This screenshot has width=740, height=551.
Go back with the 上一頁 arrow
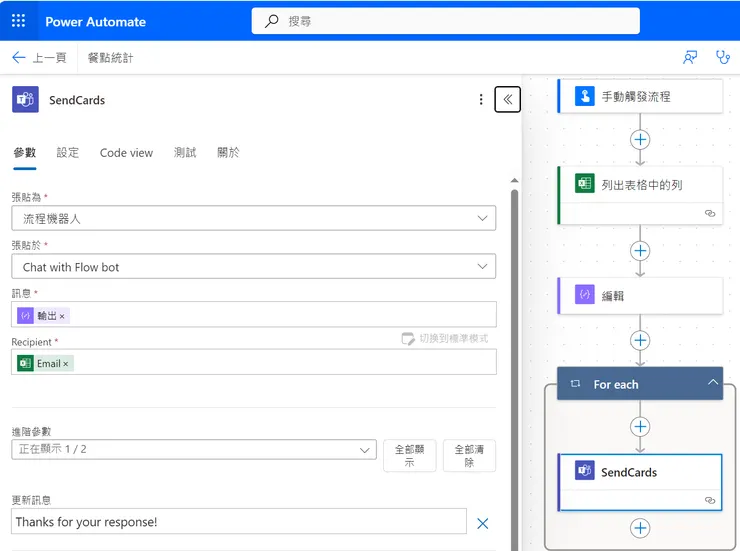tap(18, 58)
